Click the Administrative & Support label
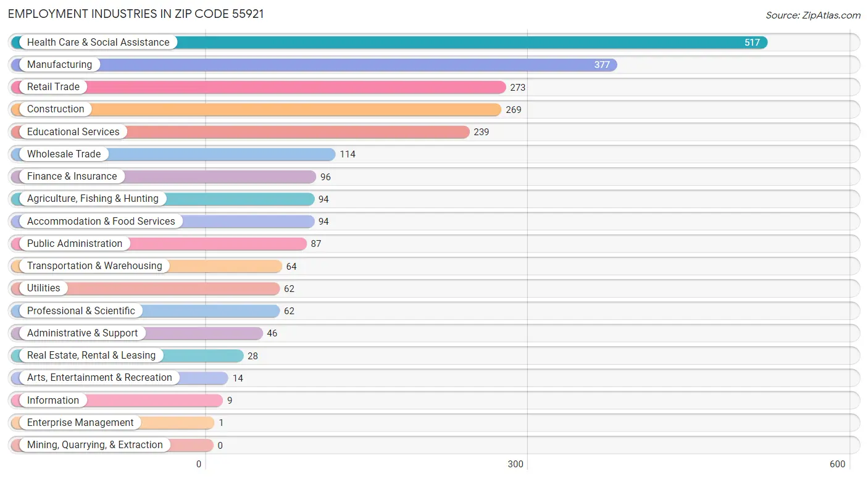This screenshot has width=868, height=479. point(83,333)
